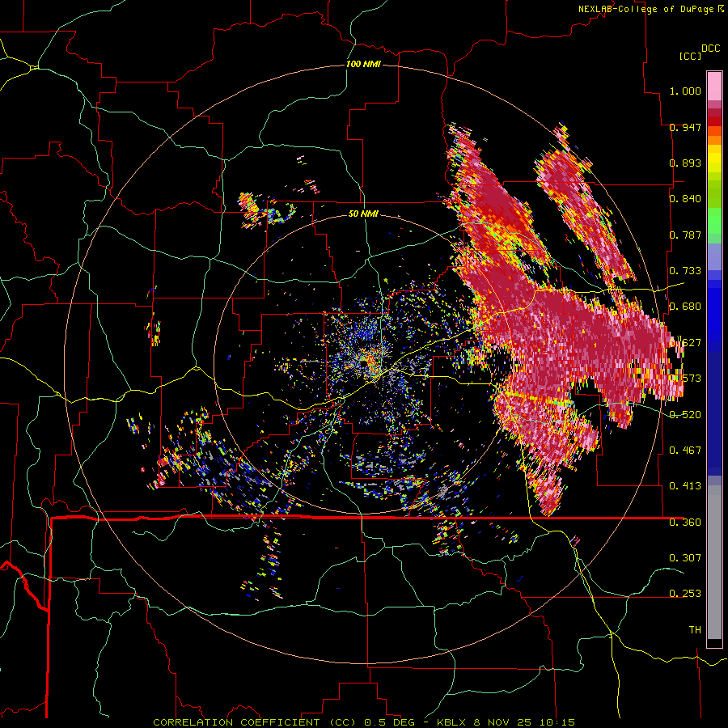The height and width of the screenshot is (728, 728).
Task: Click the 0.413 scale value
Action: coord(685,486)
